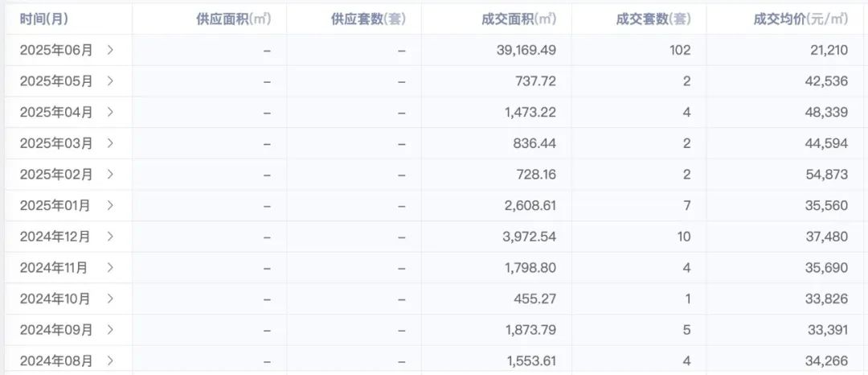Expand the 2025年06月 row chevron
868x375 pixels.
pyautogui.click(x=110, y=50)
